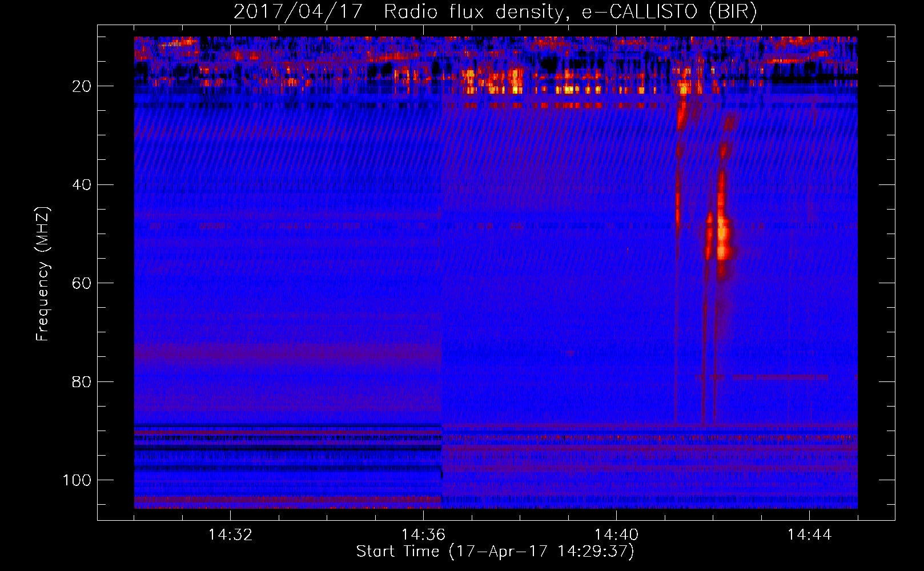The width and height of the screenshot is (924, 571).
Task: Click the 14:40 time tick label
Action: (x=616, y=535)
